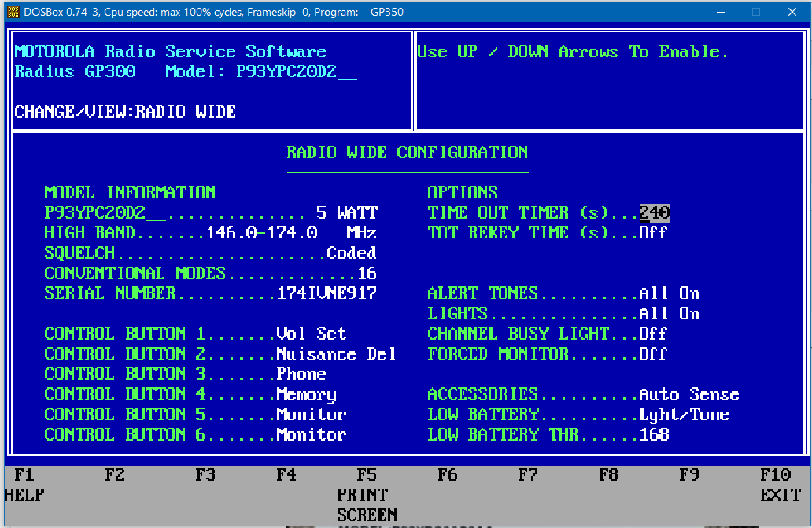Click the MOTOROLA Radio Service Software title
The width and height of the screenshot is (812, 528).
pyautogui.click(x=171, y=51)
